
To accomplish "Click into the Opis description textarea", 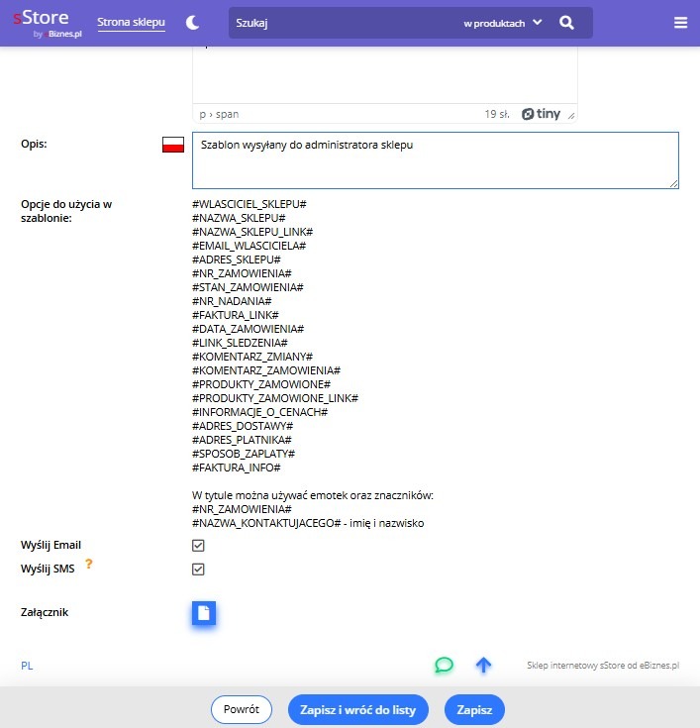I will tap(436, 160).
